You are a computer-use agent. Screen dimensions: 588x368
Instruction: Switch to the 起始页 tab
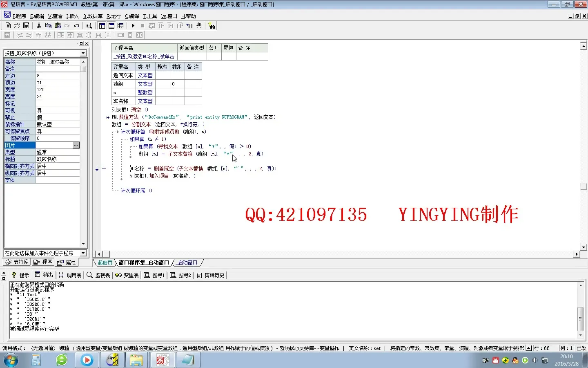coord(105,263)
